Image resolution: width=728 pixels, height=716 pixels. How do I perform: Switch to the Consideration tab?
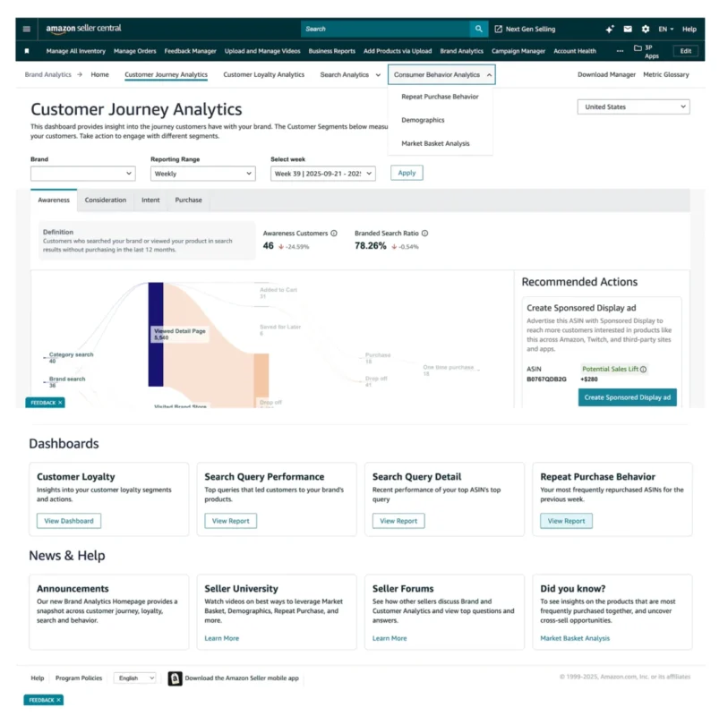[x=105, y=200]
